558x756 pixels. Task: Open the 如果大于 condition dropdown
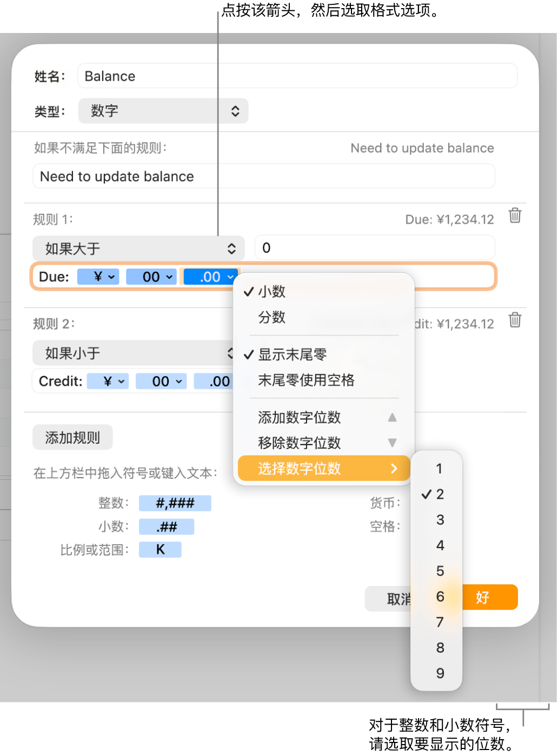(x=138, y=248)
